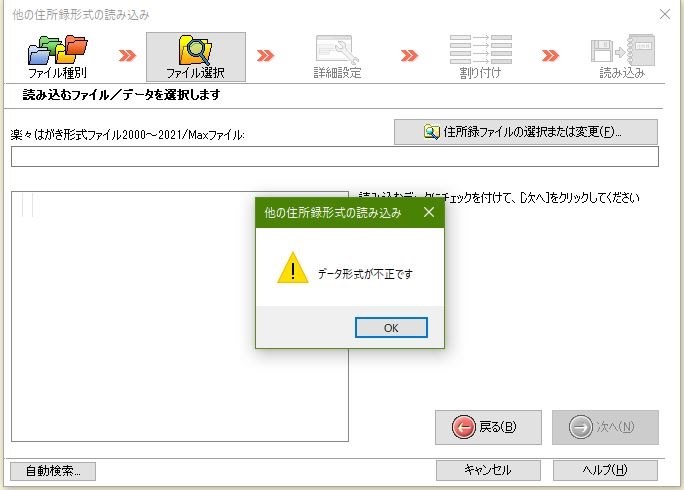Screen dimensions: 684x490
Task: Click the ファイル種別 step icon
Action: [57, 56]
